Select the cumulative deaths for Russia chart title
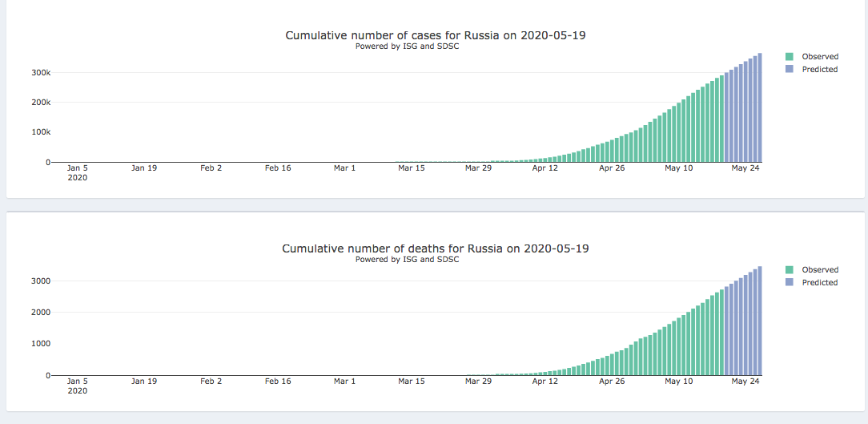 (x=435, y=248)
